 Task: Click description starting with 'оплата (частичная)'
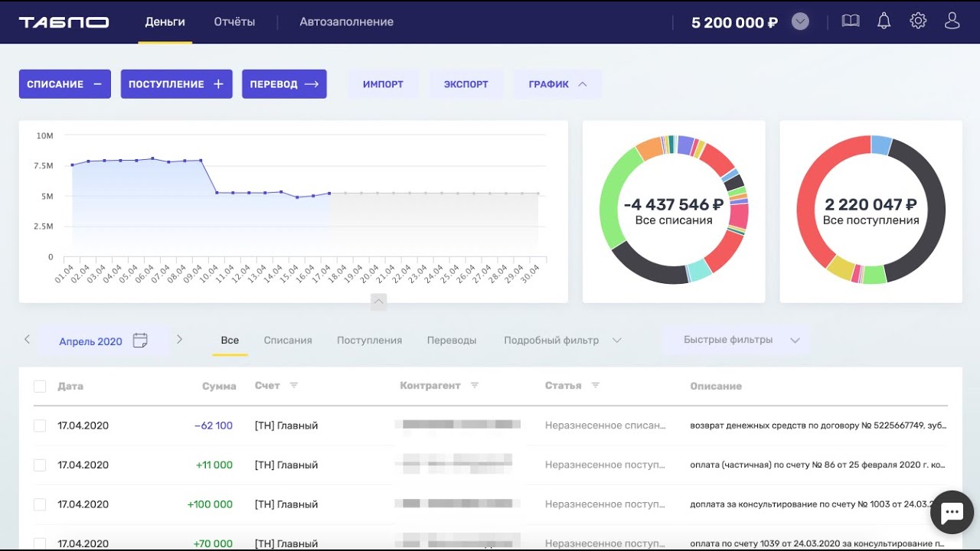(x=818, y=465)
